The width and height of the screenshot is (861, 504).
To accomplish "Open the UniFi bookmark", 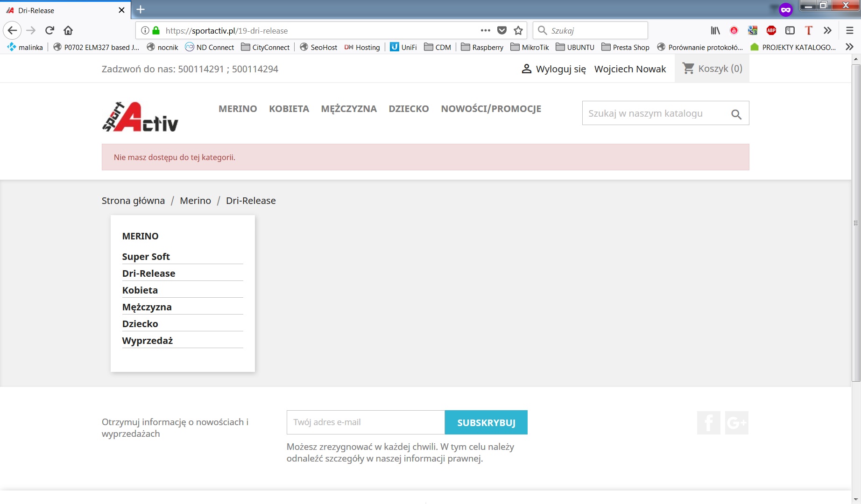I will click(403, 47).
